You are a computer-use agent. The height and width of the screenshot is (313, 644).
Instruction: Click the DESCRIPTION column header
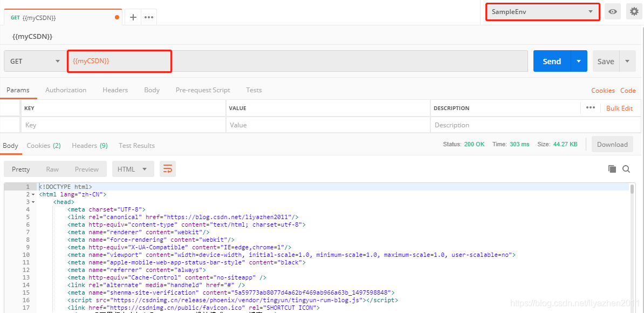point(451,108)
